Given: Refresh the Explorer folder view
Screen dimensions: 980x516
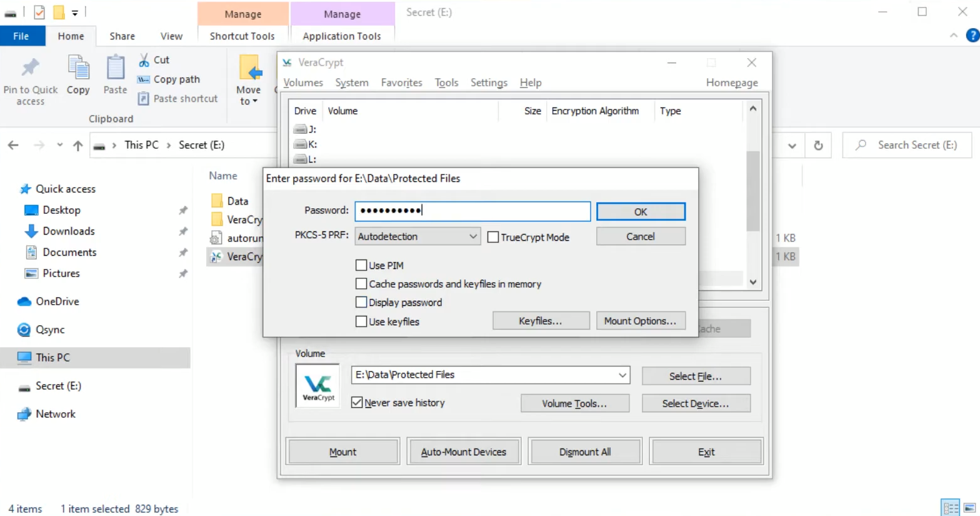Looking at the screenshot, I should coord(818,145).
